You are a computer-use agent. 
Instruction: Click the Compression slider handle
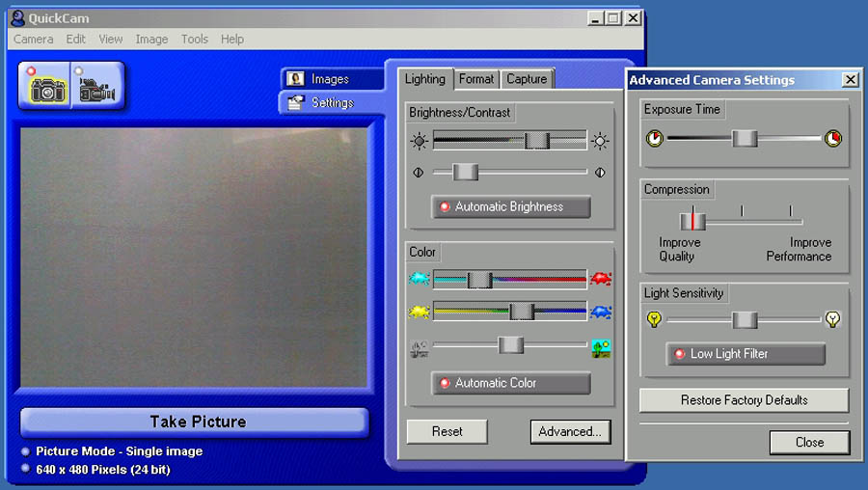tap(692, 221)
